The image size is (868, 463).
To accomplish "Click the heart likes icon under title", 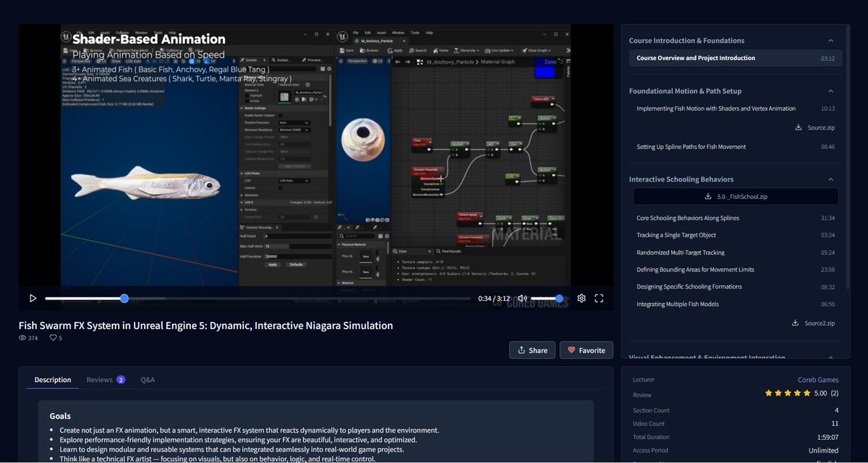I will click(53, 338).
